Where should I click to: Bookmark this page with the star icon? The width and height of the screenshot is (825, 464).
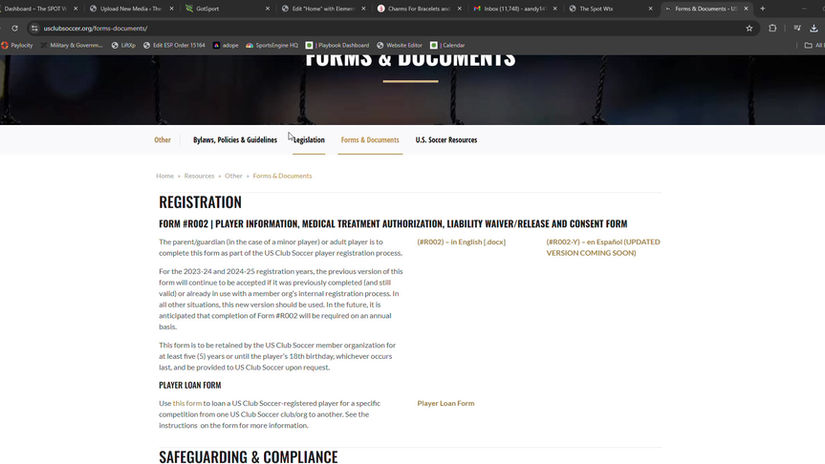[x=749, y=28]
